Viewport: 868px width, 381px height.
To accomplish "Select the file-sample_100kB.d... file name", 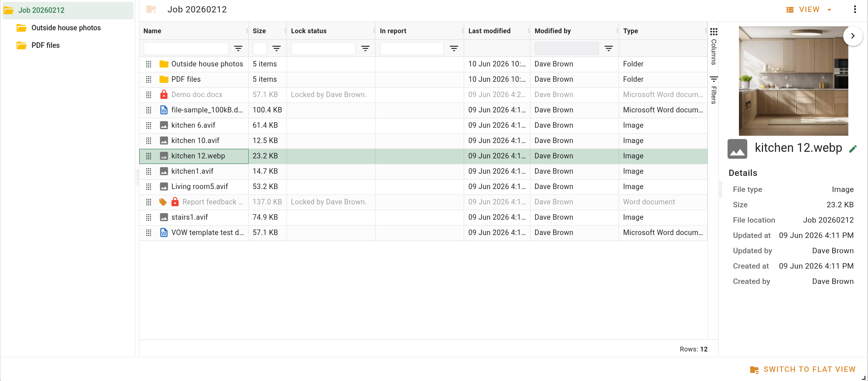I will click(207, 110).
